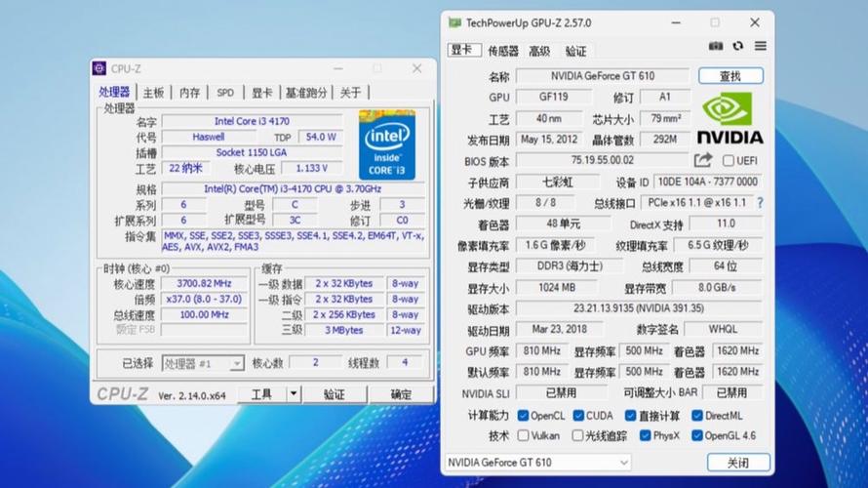Toggle the CUDA checkbox
The height and width of the screenshot is (488, 868).
[x=578, y=416]
